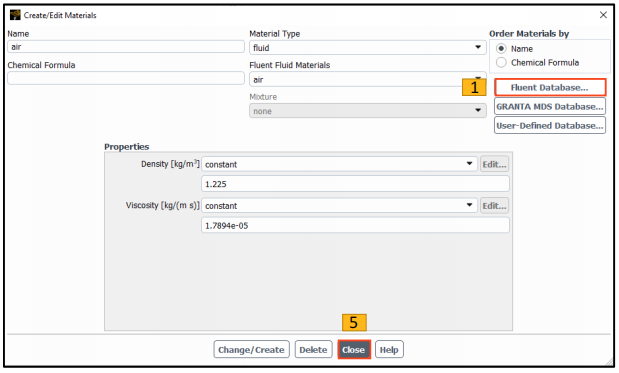Open the Fluent Database button
Viewport: 619px width, 373px height.
click(x=550, y=87)
